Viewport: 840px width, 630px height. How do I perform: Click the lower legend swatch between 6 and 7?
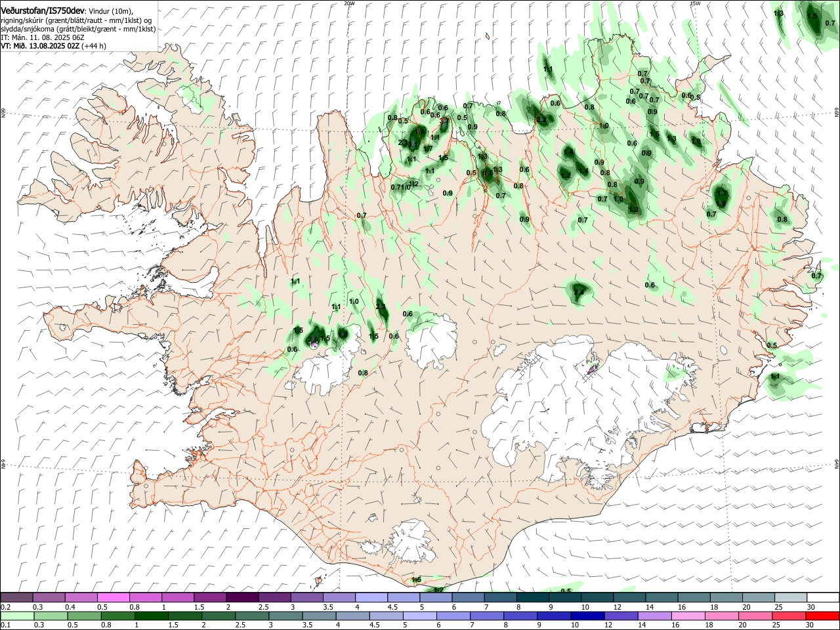pos(453,616)
